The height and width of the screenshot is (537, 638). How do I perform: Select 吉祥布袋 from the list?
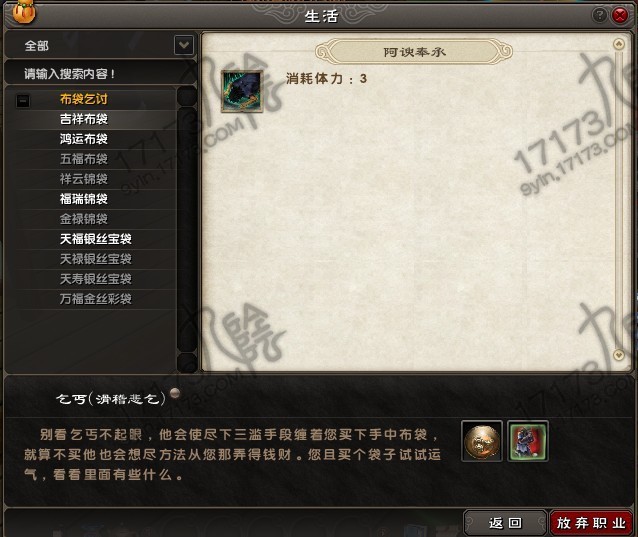coord(84,119)
